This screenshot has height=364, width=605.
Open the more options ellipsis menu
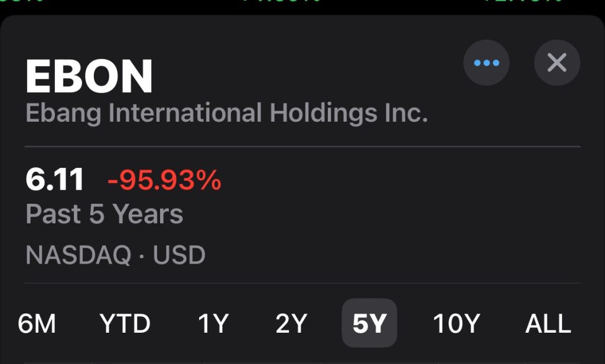[x=486, y=63]
